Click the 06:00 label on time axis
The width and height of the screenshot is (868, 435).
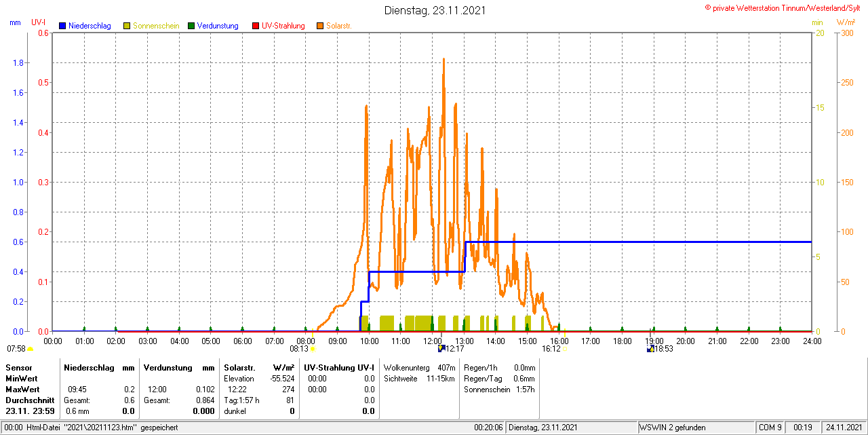tap(243, 341)
